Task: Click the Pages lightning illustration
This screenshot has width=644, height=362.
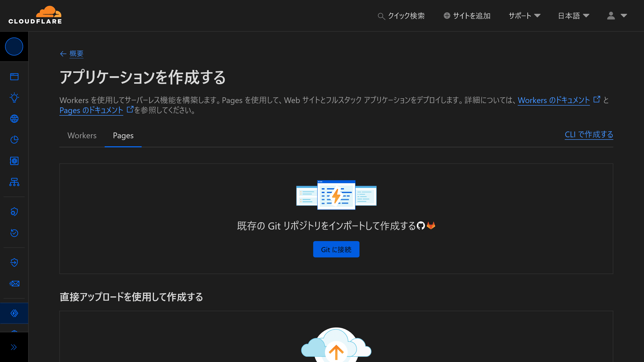Action: [x=336, y=195]
